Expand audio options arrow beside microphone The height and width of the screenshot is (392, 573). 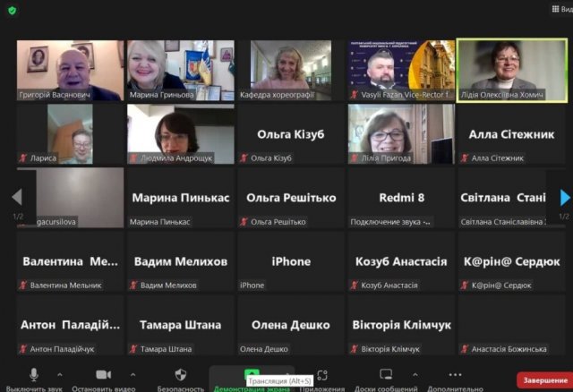tap(59, 374)
